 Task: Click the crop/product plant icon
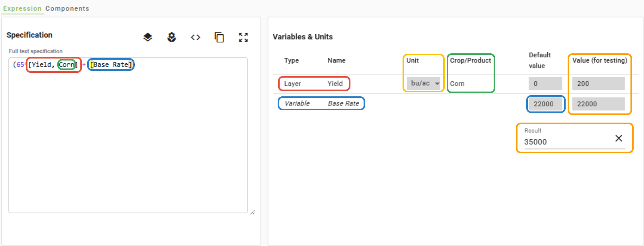point(171,37)
